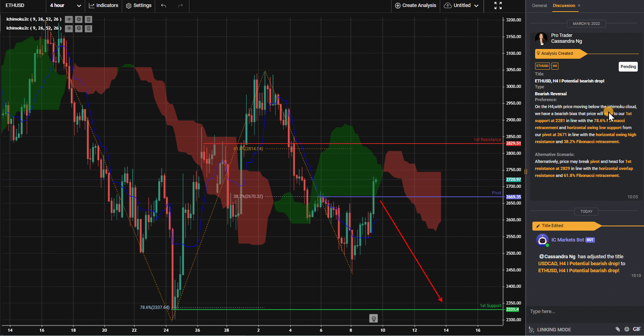Enter fullscreen chart mode
The image size is (644, 336).
coord(498,5)
